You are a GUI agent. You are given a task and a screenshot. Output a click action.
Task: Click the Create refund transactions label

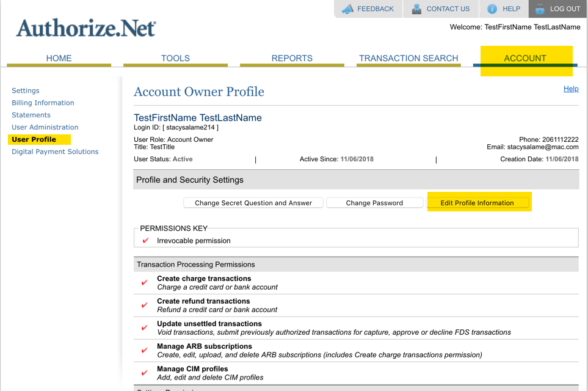(203, 301)
